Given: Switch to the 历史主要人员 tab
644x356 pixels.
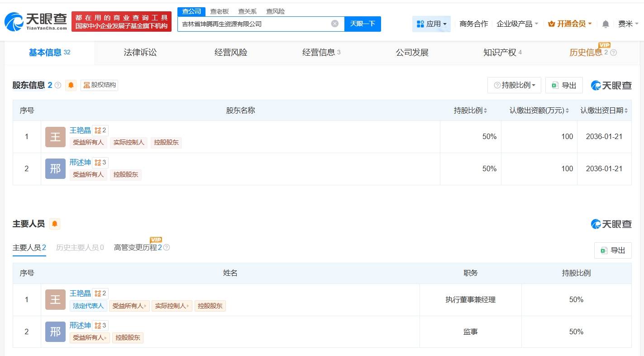Looking at the screenshot, I should 80,247.
